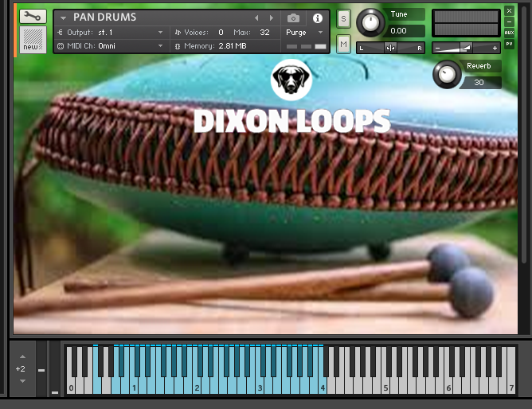Click the 'new' instrument thumbnail icon

pos(33,39)
